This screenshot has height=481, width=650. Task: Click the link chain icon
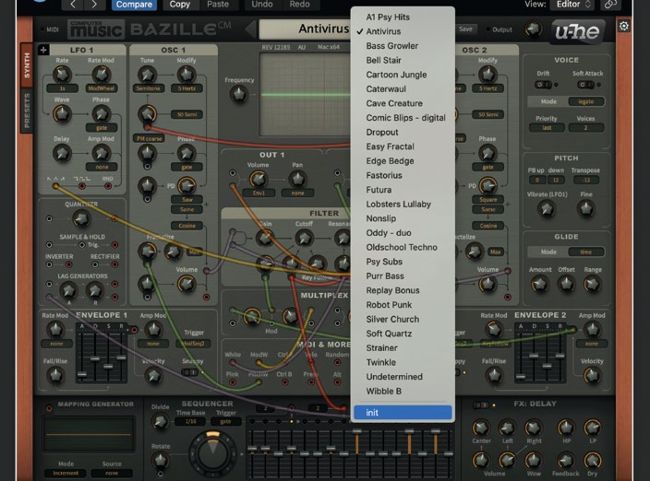tap(610, 5)
